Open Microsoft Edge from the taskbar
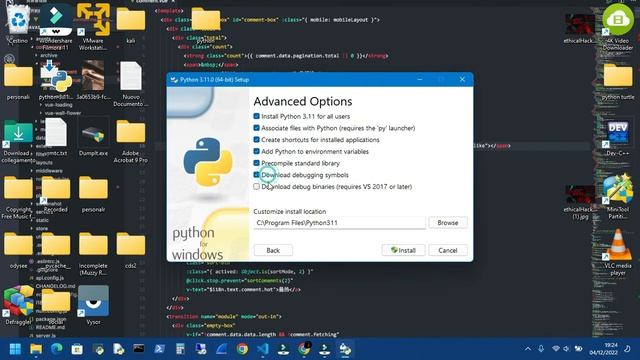This screenshot has width=640, height=360. 56,349
